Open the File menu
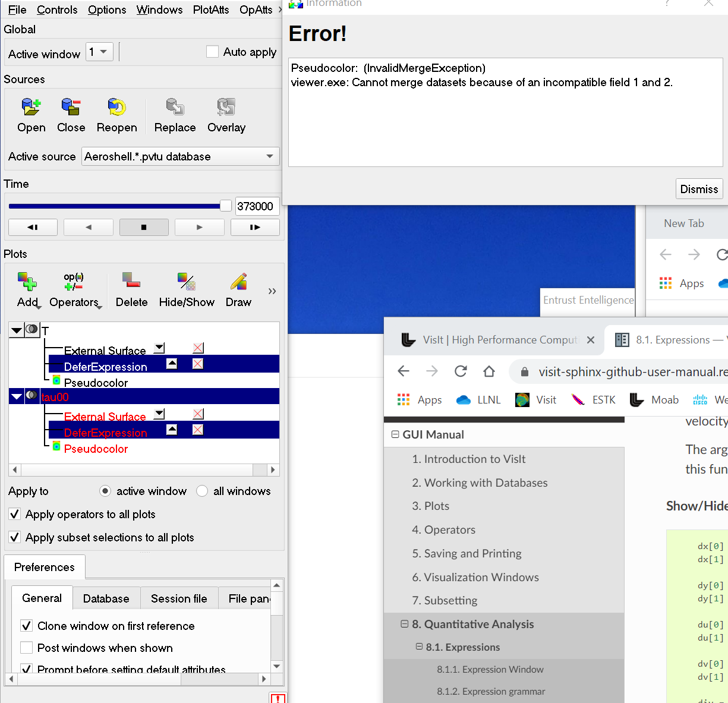Viewport: 728px width, 703px height. [17, 10]
